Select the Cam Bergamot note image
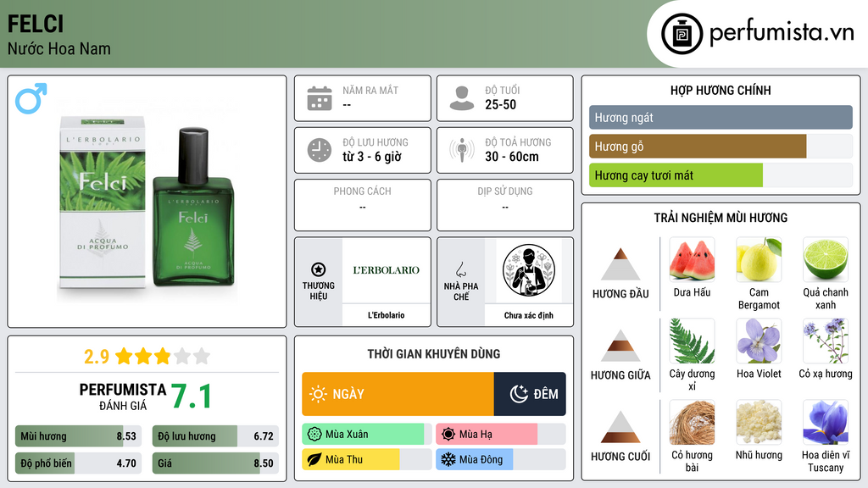The image size is (868, 488). coord(759,259)
